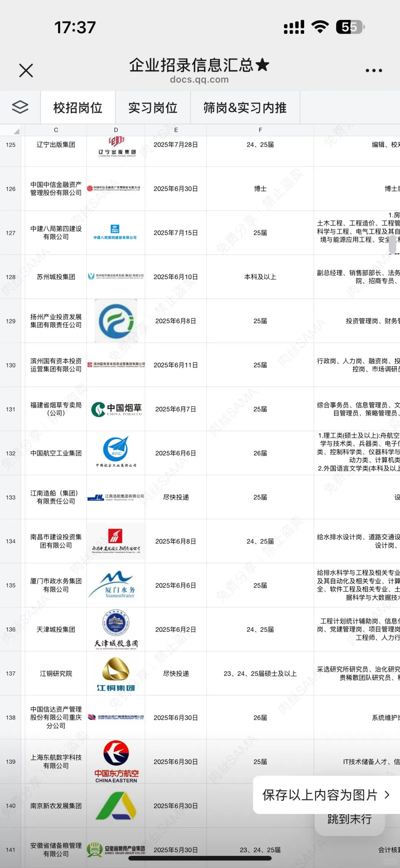Open the three-dot more options menu
Image resolution: width=400 pixels, height=868 pixels.
click(373, 70)
